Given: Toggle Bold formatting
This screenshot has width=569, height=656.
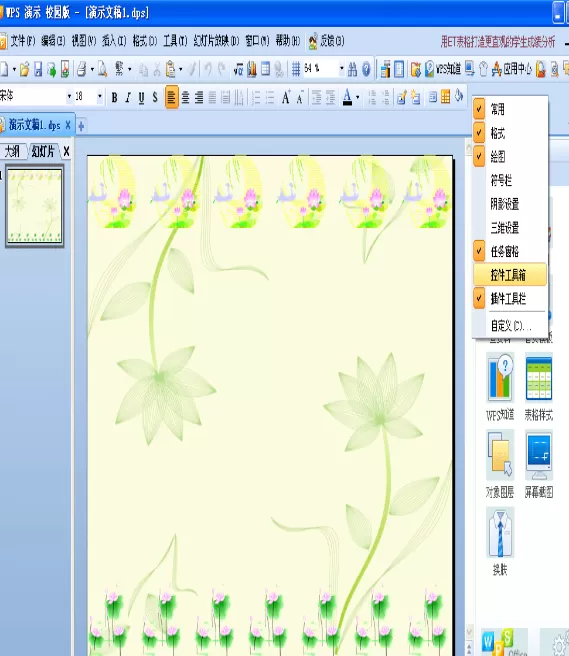Looking at the screenshot, I should (x=114, y=97).
